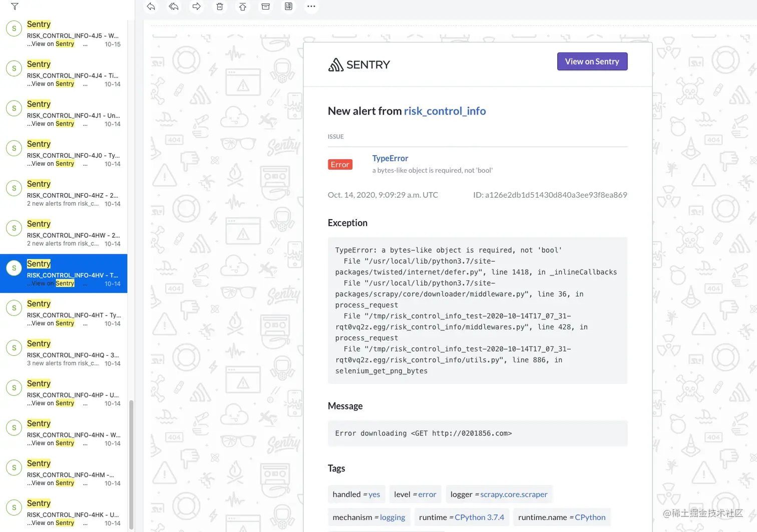Open the scrapy.core.scraper logger tag link
This screenshot has height=532, width=757.
[514, 494]
